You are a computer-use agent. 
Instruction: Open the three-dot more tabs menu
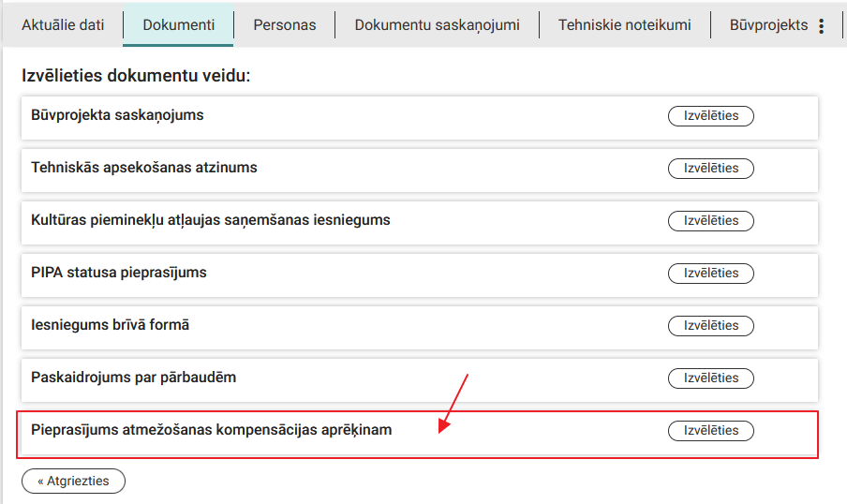(822, 26)
